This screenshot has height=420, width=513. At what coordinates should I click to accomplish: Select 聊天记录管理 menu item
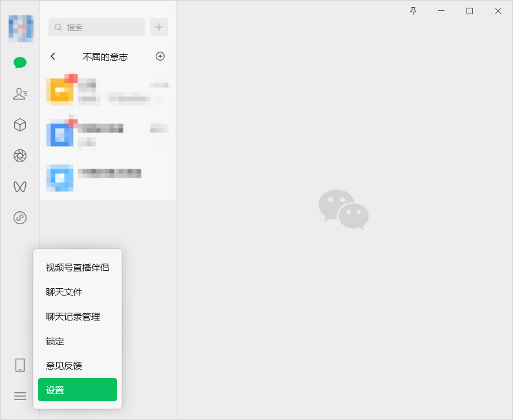click(x=78, y=317)
